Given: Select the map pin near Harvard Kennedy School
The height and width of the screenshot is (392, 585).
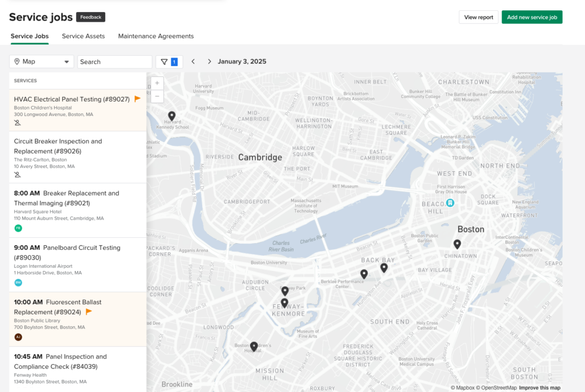Looking at the screenshot, I should click(x=171, y=116).
